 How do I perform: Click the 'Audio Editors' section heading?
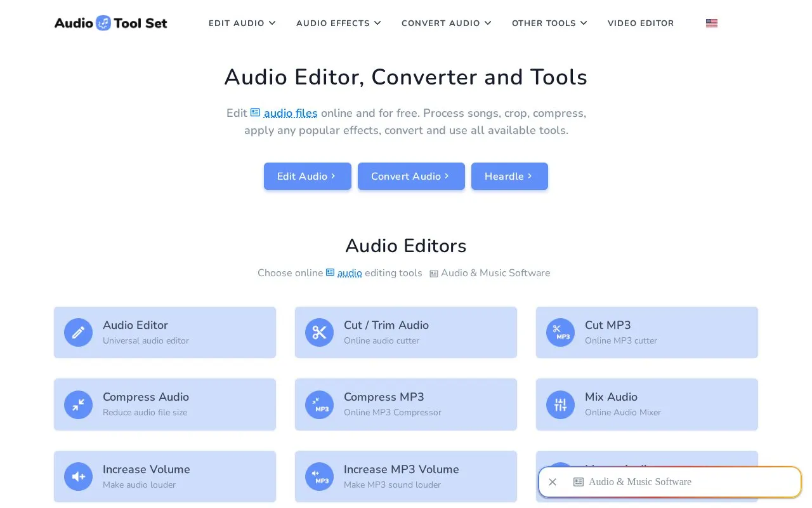pos(406,246)
